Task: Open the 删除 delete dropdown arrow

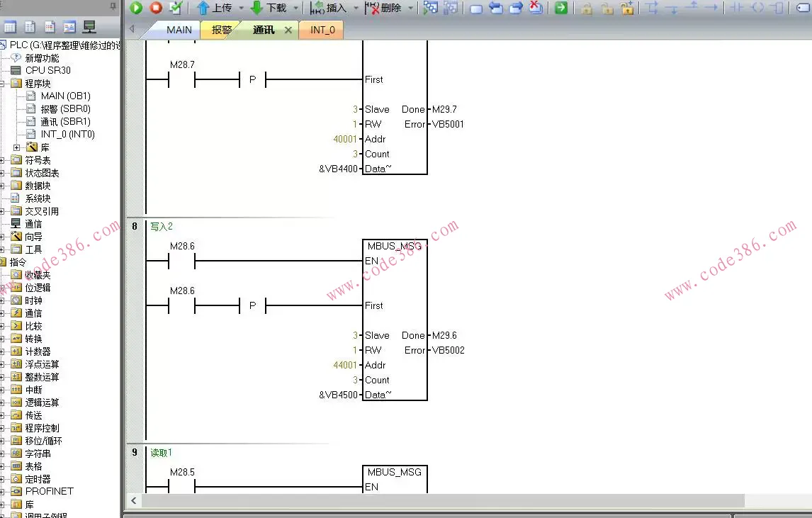Action: tap(410, 9)
